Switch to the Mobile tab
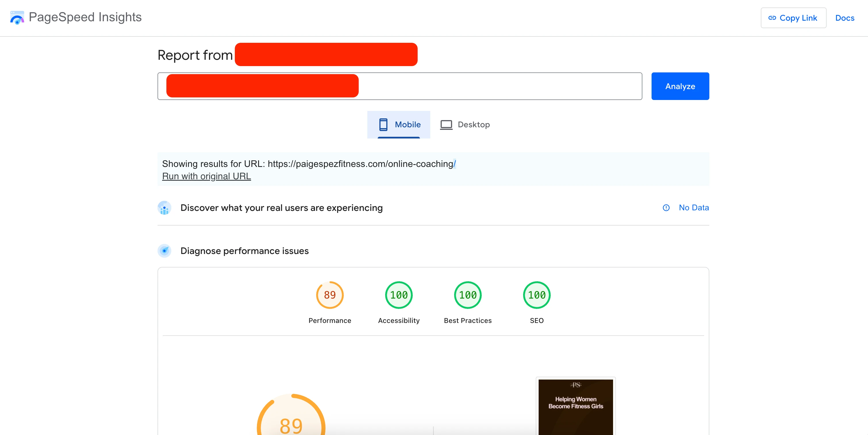This screenshot has width=868, height=435. tap(399, 124)
